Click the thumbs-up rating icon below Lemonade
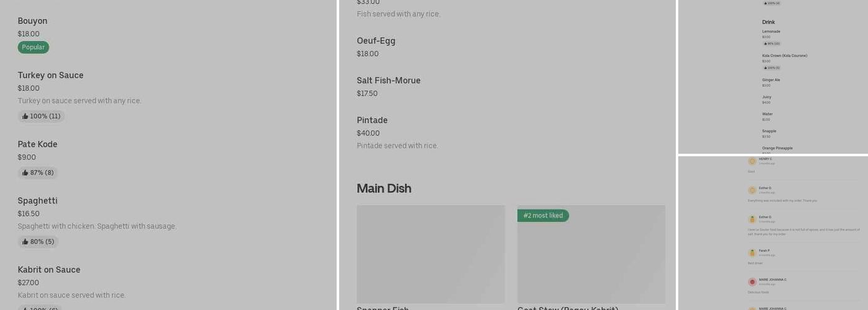The height and width of the screenshot is (310, 868). tap(765, 43)
